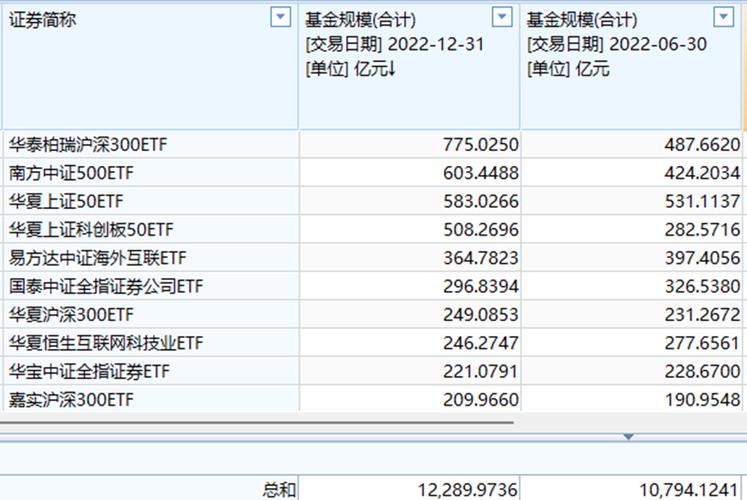
Task: Click cell value 508.2696
Action: [481, 230]
